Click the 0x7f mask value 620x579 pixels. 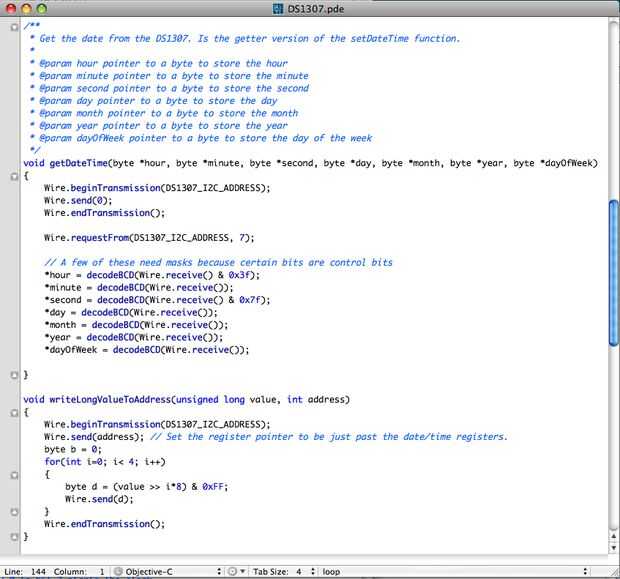(251, 300)
